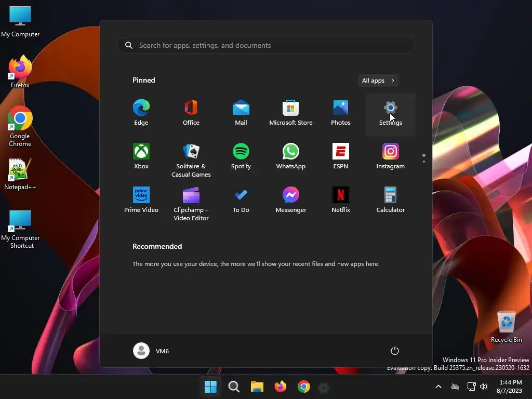
Task: Select Google Chrome desktop shortcut
Action: [20, 126]
